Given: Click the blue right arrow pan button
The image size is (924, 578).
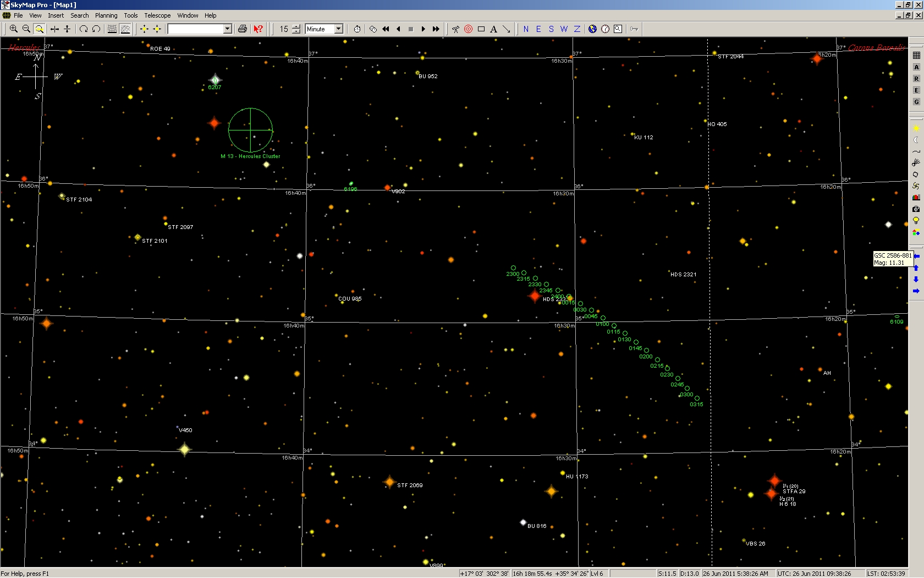Looking at the screenshot, I should 916,291.
